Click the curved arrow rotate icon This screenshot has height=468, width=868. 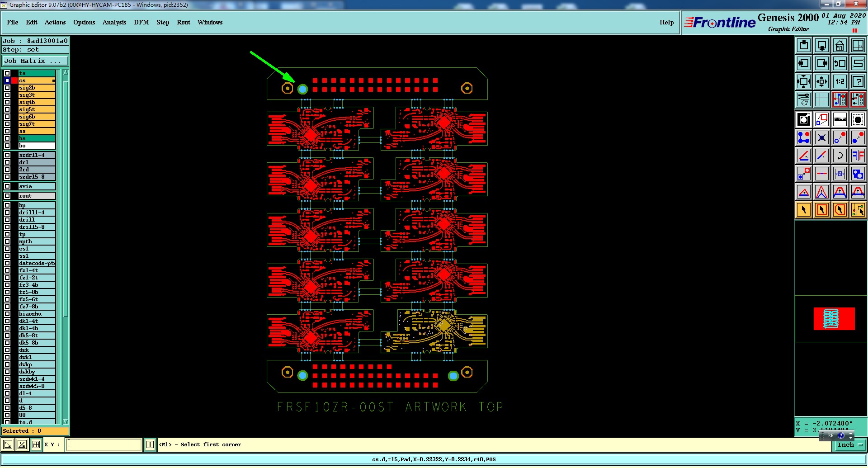(x=840, y=156)
